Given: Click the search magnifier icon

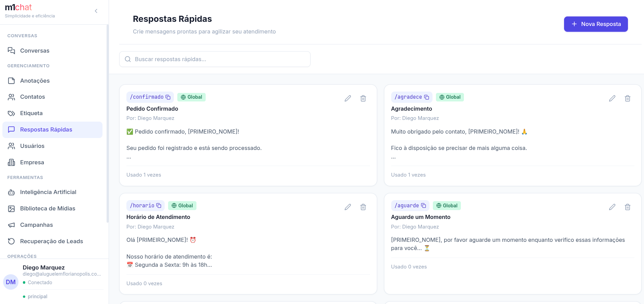Looking at the screenshot, I should 128,59.
